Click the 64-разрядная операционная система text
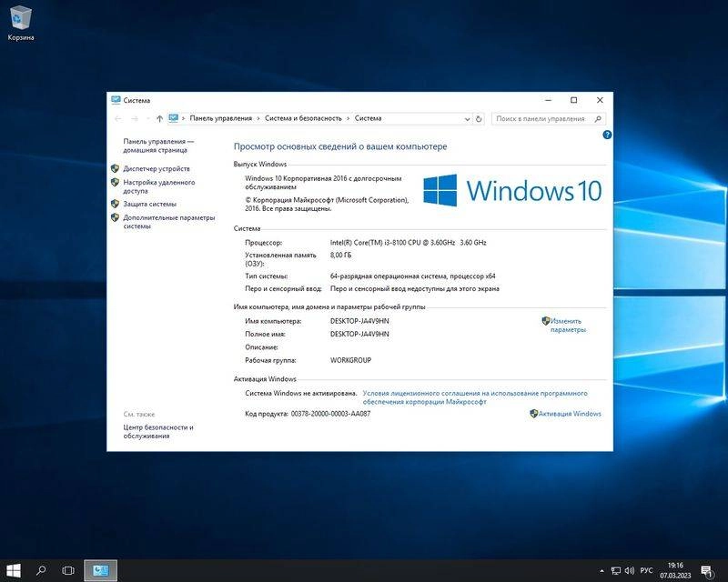Image resolution: width=728 pixels, height=582 pixels. [x=413, y=276]
